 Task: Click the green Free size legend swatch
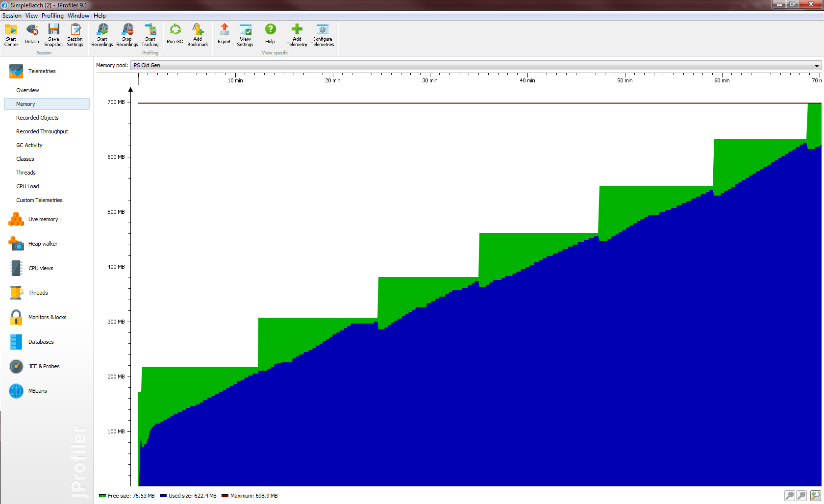(102, 496)
